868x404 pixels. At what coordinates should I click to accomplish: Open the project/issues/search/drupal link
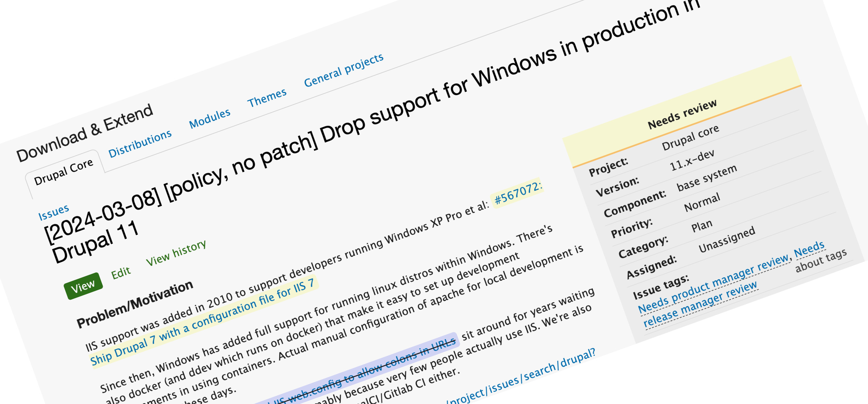pyautogui.click(x=521, y=377)
